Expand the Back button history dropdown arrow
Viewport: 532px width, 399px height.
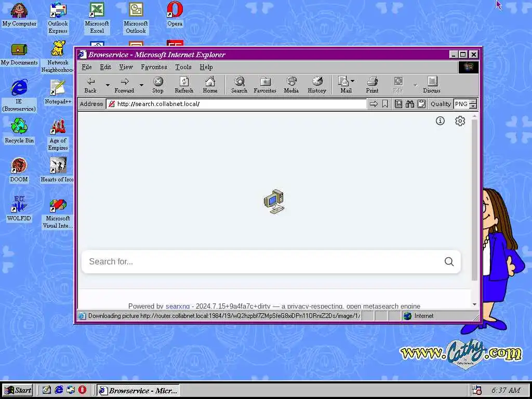[108, 85]
